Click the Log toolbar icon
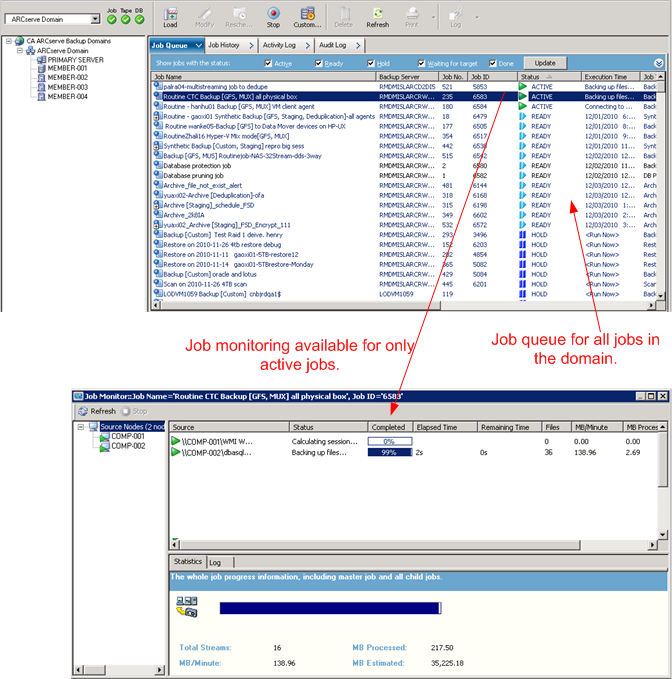 coord(453,17)
